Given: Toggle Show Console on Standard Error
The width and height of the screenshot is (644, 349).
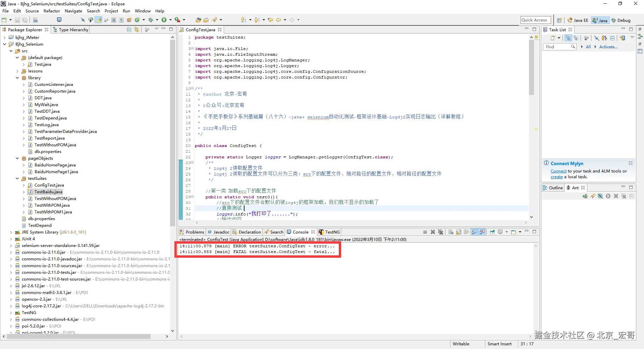Looking at the screenshot, I should click(x=482, y=232).
